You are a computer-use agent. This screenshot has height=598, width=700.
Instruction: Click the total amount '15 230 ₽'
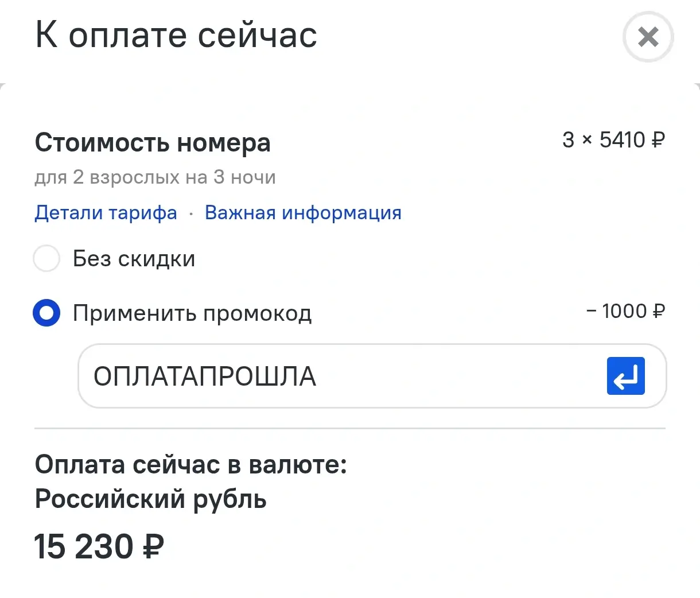click(x=99, y=546)
